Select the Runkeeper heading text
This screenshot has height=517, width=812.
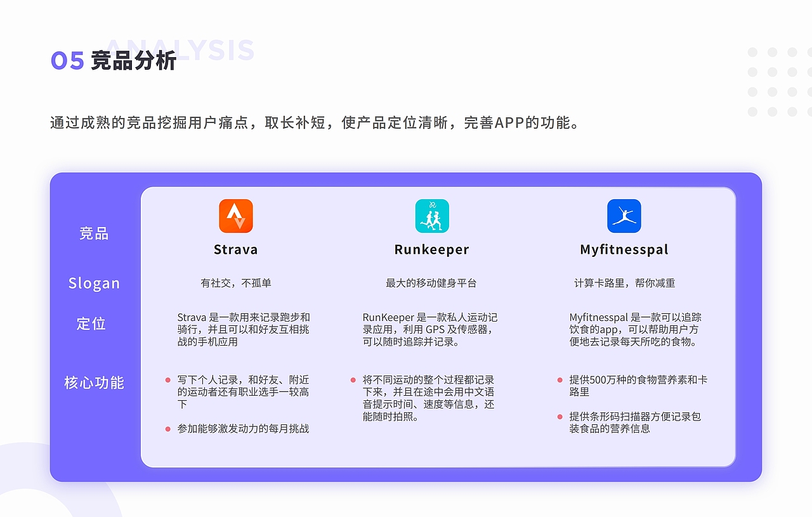point(432,249)
